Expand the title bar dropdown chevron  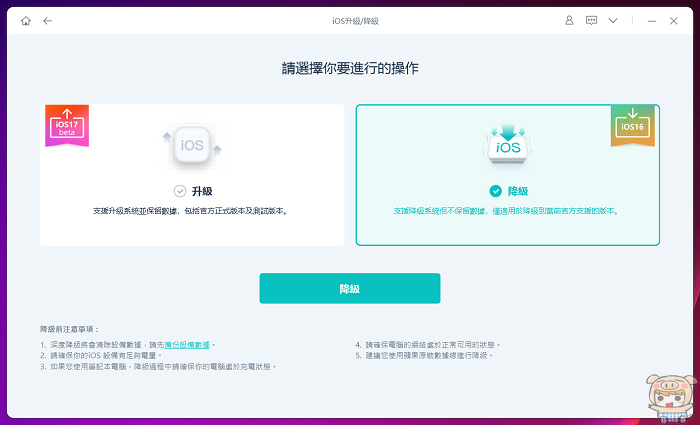click(613, 21)
